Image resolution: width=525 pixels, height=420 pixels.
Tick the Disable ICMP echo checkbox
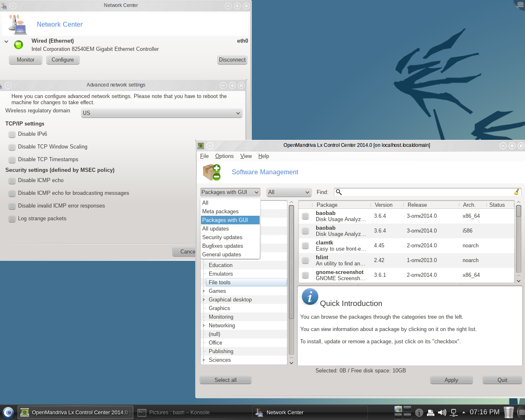pos(12,180)
